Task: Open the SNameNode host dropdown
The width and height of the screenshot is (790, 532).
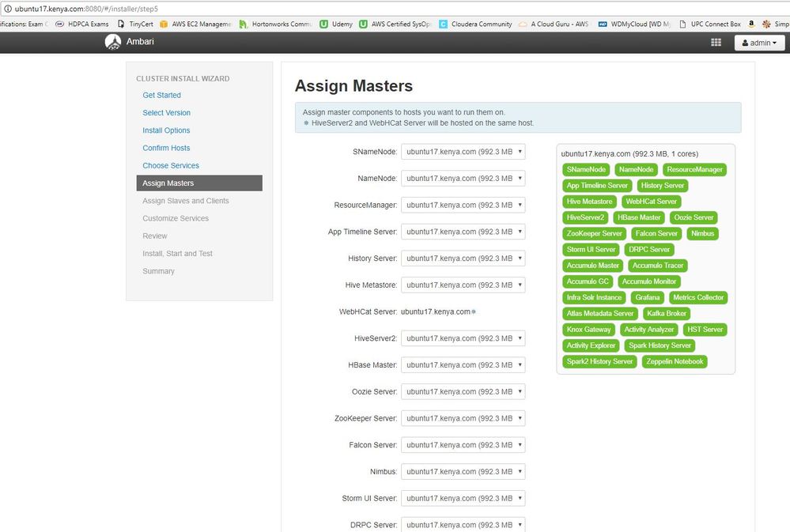Action: [x=463, y=152]
